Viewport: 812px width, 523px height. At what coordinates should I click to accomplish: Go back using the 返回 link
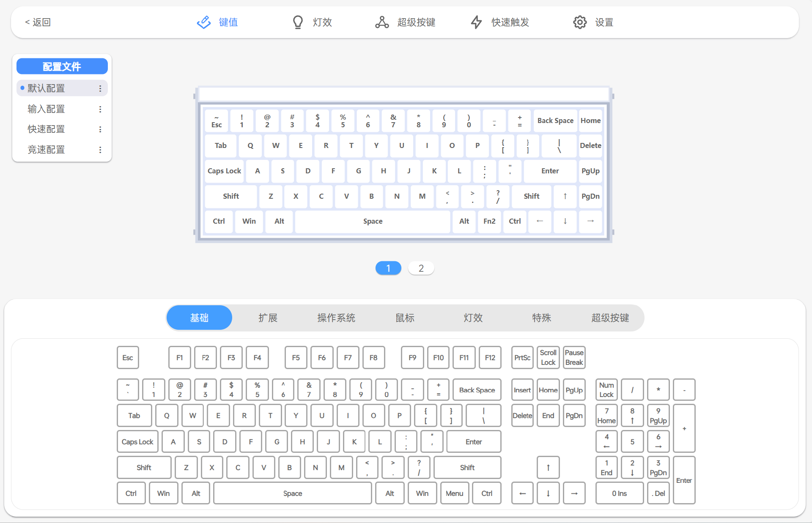pyautogui.click(x=38, y=22)
